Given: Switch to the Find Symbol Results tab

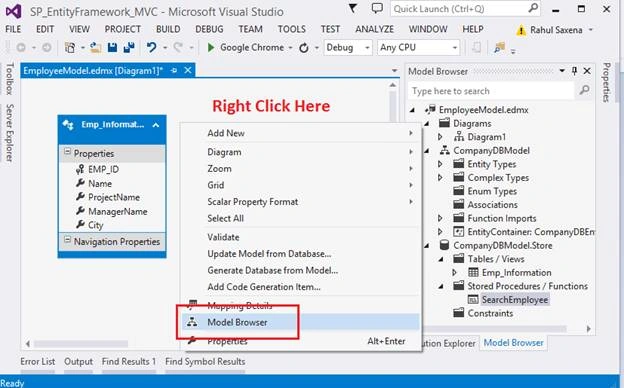Looking at the screenshot, I should 205,361.
